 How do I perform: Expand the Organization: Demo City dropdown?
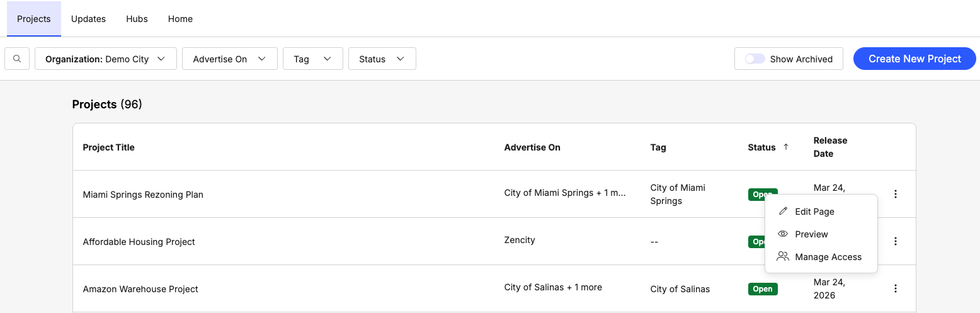tap(105, 59)
